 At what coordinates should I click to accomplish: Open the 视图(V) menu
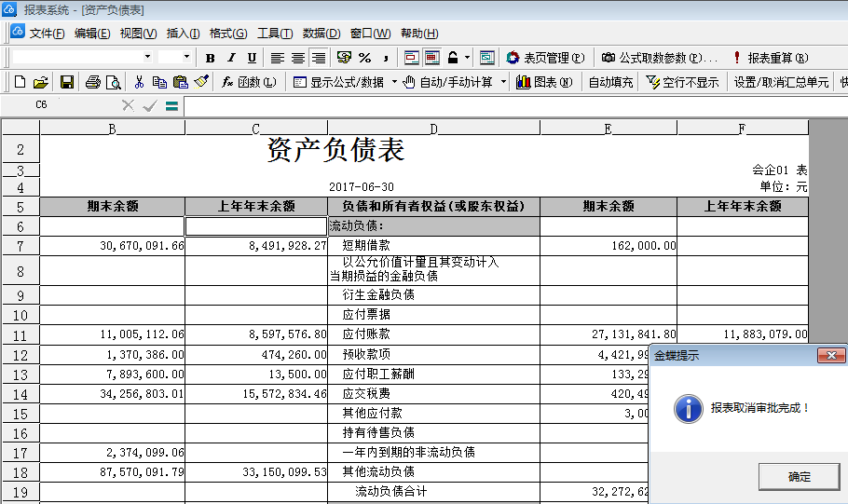(139, 34)
